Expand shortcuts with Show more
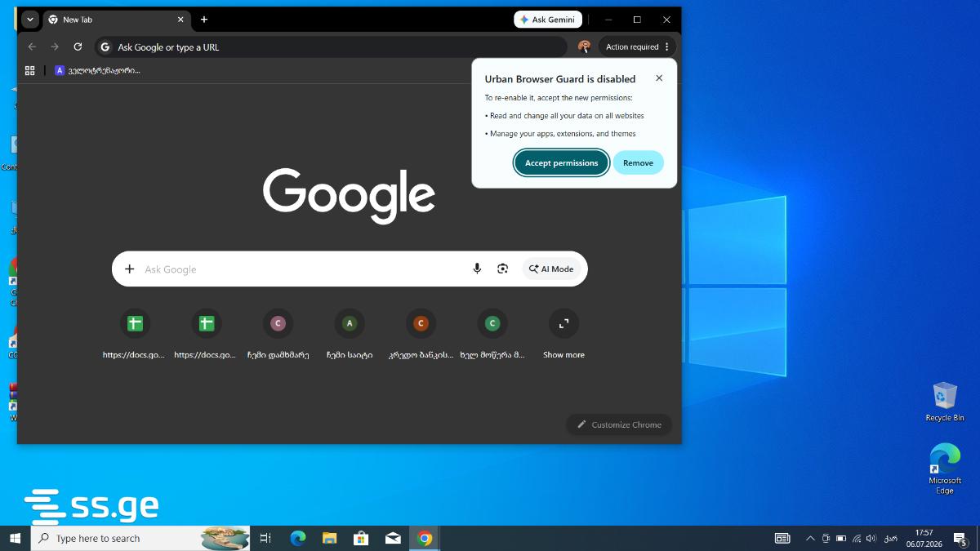The image size is (980, 551). coord(563,334)
